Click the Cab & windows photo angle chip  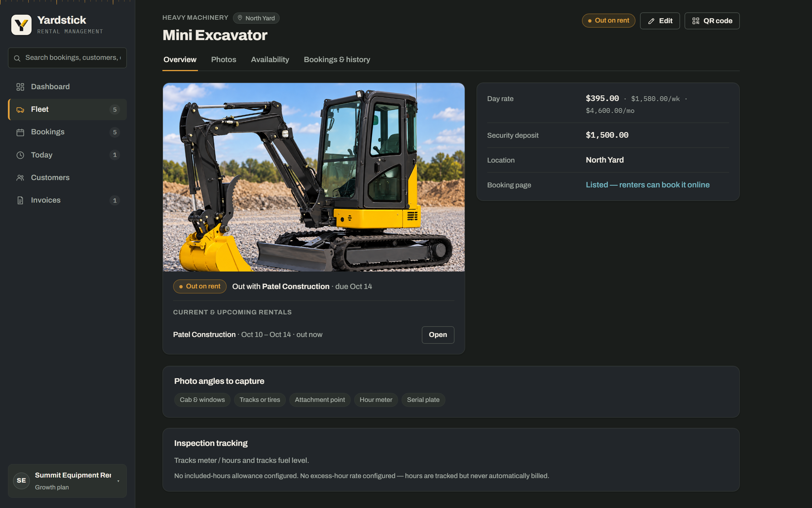click(x=202, y=400)
